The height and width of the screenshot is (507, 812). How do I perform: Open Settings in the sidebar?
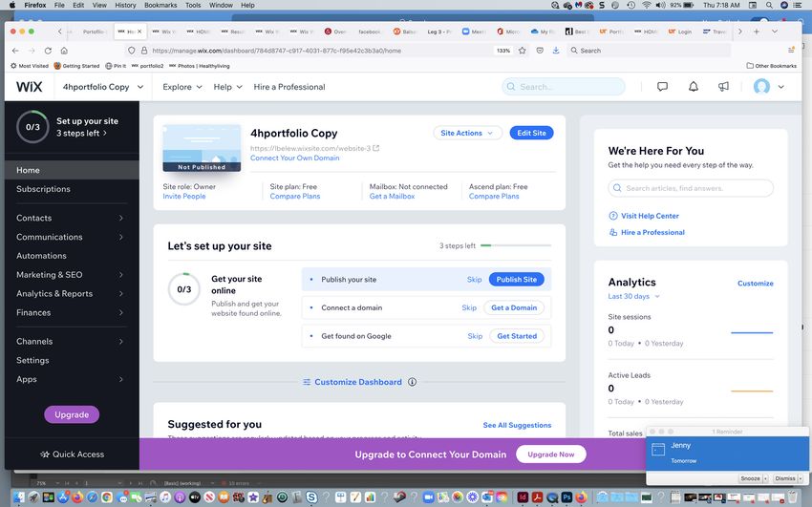click(32, 360)
